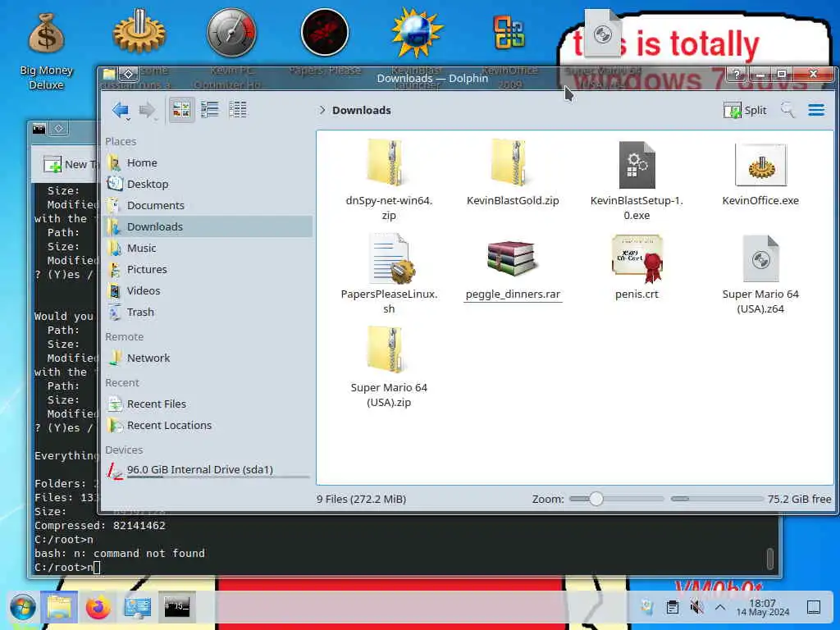Screen dimensions: 840x630
Task: Open Documents in the Places panel
Action: [208, 205]
